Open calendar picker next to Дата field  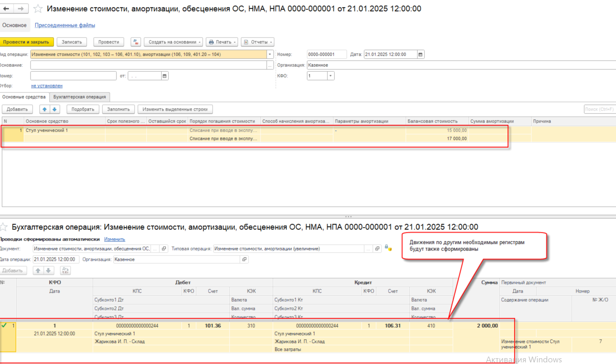[420, 54]
